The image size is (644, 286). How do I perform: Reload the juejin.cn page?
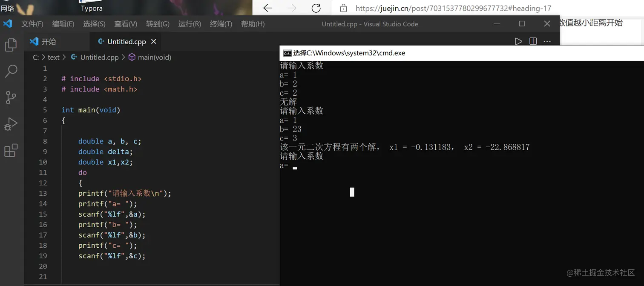pos(316,8)
